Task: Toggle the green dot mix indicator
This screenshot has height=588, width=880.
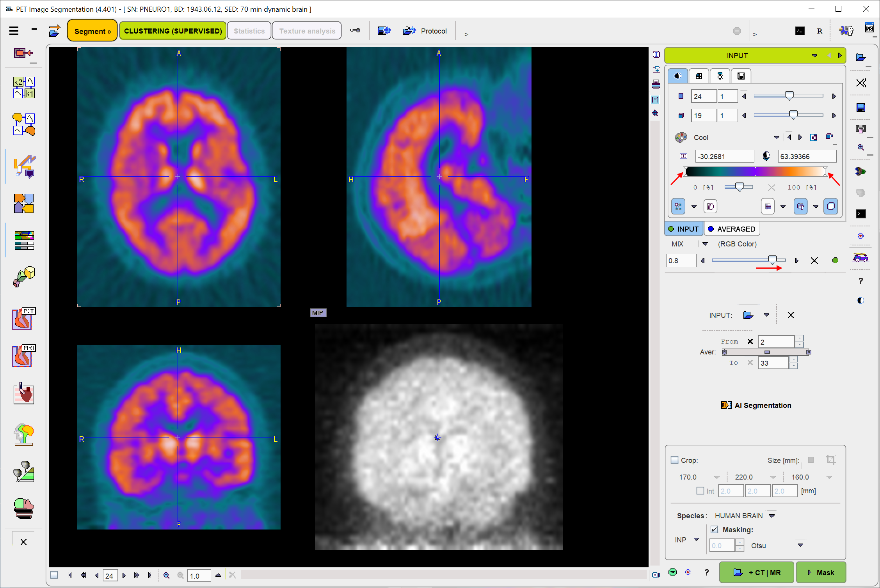Action: pos(835,260)
